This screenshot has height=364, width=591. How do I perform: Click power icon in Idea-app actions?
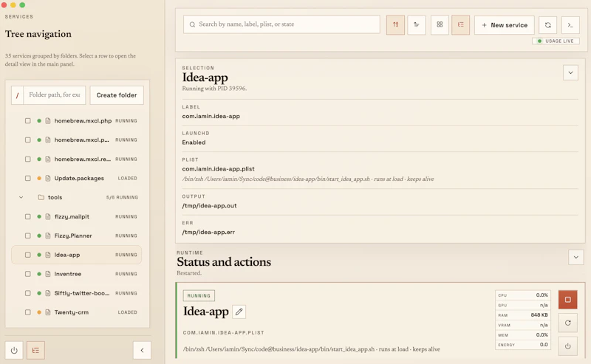click(567, 346)
